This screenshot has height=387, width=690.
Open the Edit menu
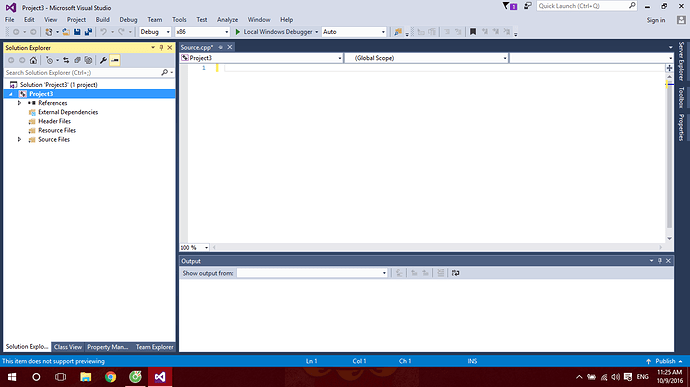[x=29, y=20]
